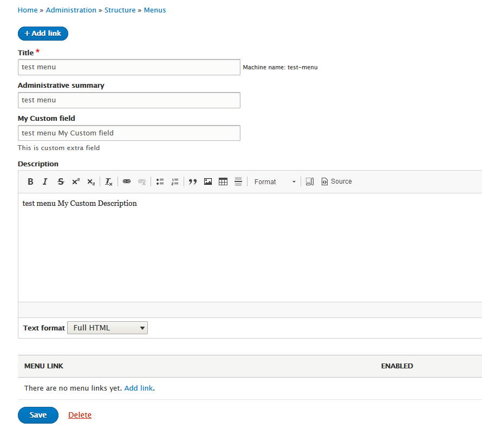Click the Add link button

pyautogui.click(x=43, y=34)
